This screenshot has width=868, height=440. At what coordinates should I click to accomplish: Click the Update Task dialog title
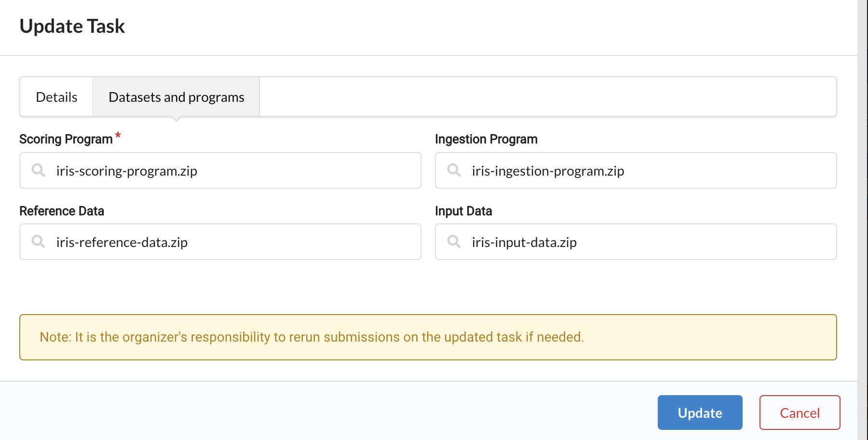pos(72,26)
